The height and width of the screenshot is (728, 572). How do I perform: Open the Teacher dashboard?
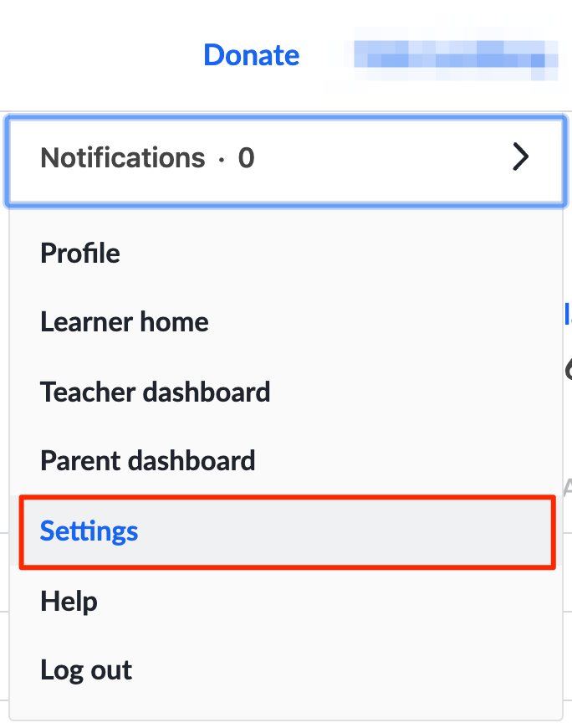coord(155,392)
